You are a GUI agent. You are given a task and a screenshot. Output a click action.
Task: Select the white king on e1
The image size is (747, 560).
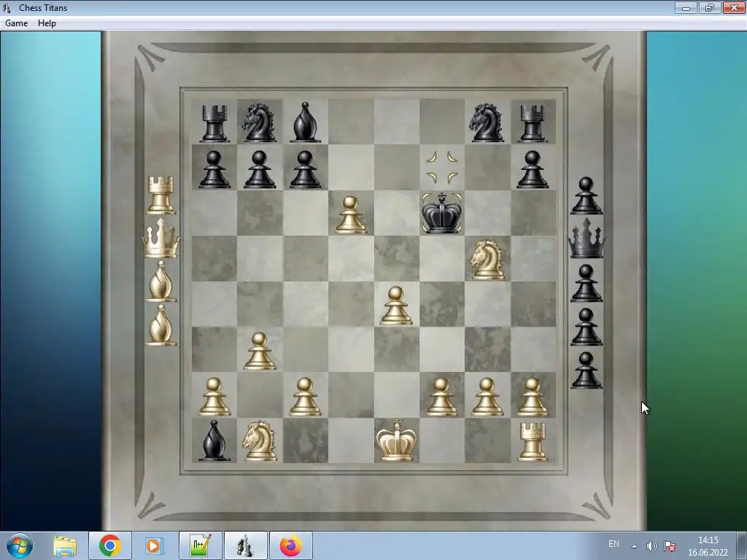click(396, 440)
